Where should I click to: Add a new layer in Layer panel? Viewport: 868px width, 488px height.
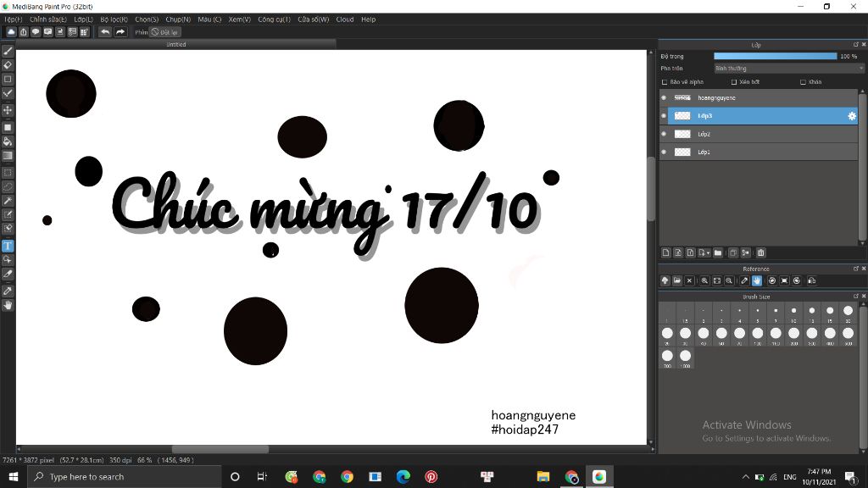[x=666, y=252]
